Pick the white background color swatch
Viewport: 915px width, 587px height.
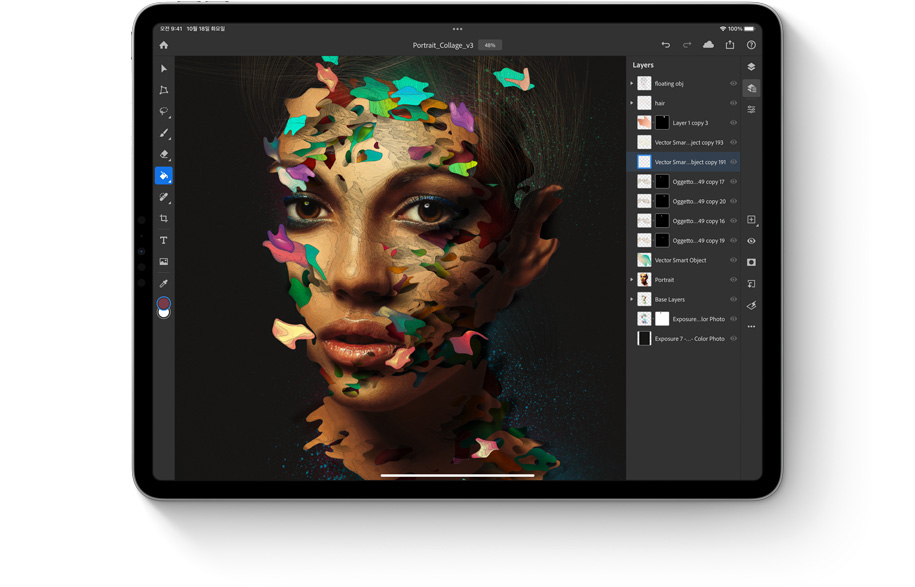(164, 313)
